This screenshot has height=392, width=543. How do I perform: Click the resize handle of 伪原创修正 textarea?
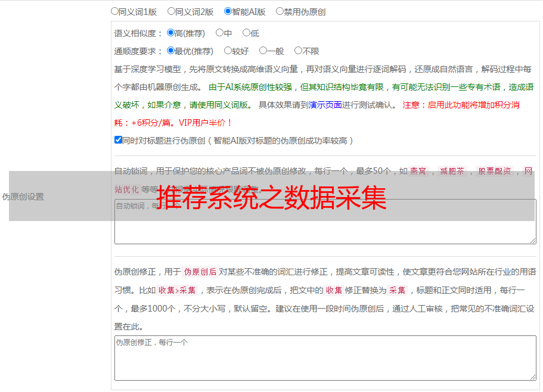tap(532, 377)
